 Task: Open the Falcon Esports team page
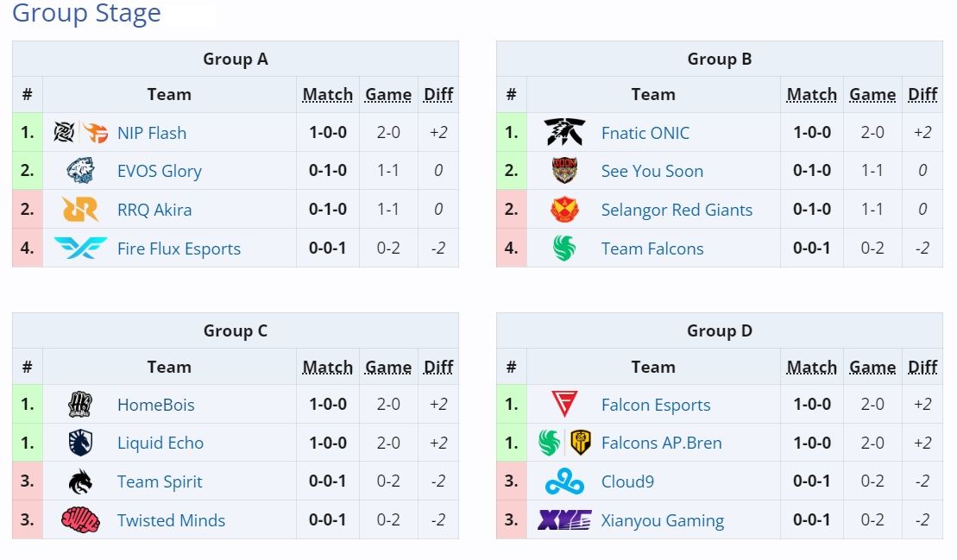click(656, 404)
